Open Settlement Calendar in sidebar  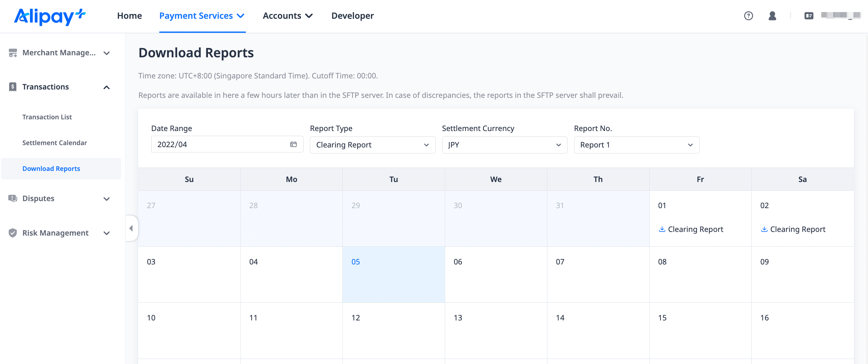pos(55,143)
